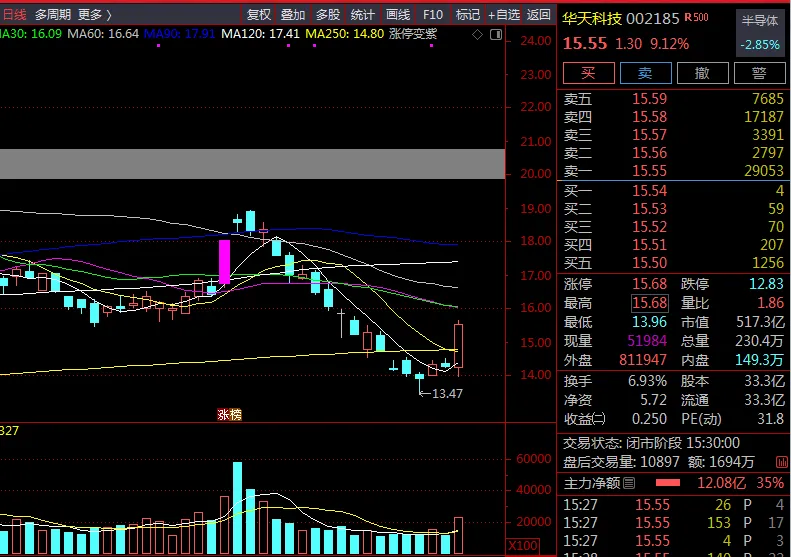Open the 多周期 tab
Viewport: 791px width, 557px height.
[x=53, y=15]
